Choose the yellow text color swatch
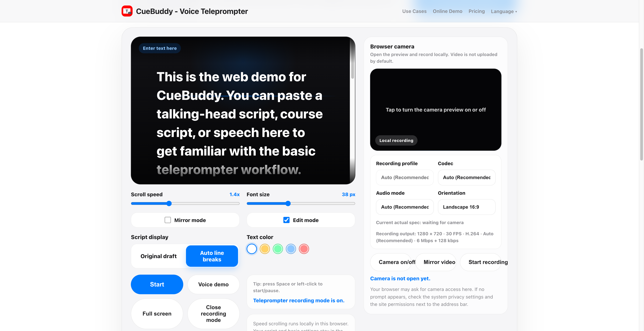 pyautogui.click(x=265, y=249)
